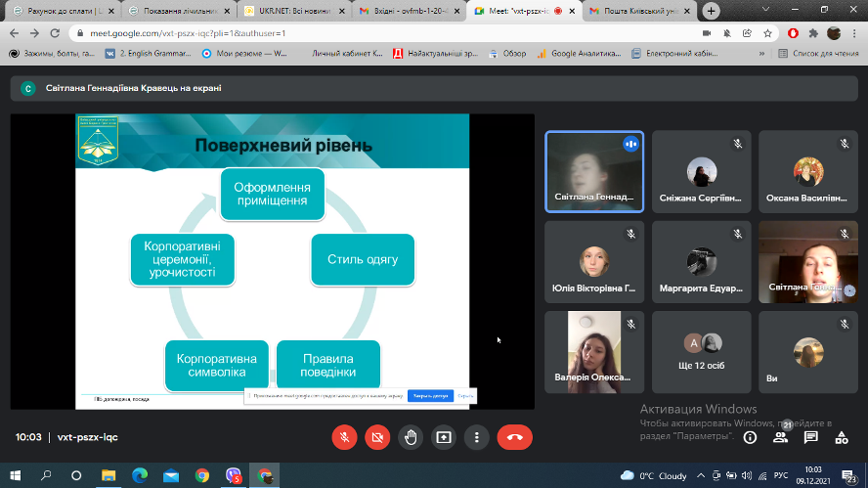Share this page icon in address bar
The height and width of the screenshot is (488, 868).
(x=748, y=33)
